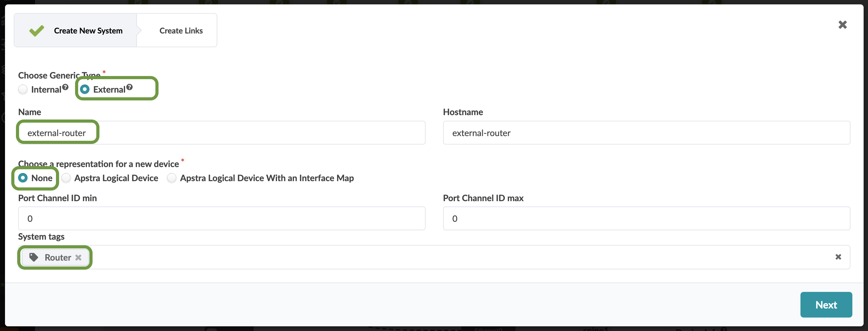
Task: Click inside the System tags field
Action: click(434, 257)
